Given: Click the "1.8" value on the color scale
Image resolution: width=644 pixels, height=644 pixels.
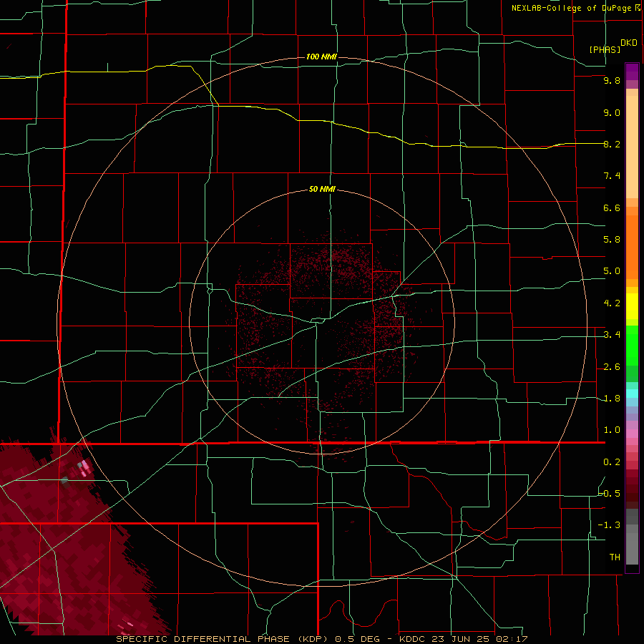Looking at the screenshot, I should [612, 399].
